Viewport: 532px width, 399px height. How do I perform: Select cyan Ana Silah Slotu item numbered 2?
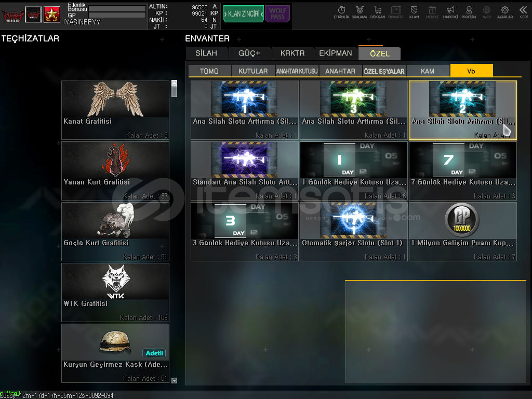point(463,110)
